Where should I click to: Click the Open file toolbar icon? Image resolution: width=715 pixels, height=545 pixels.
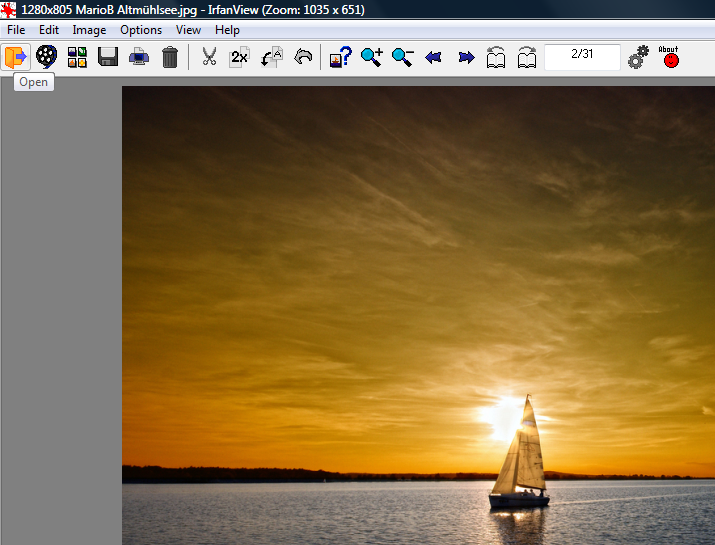15,57
